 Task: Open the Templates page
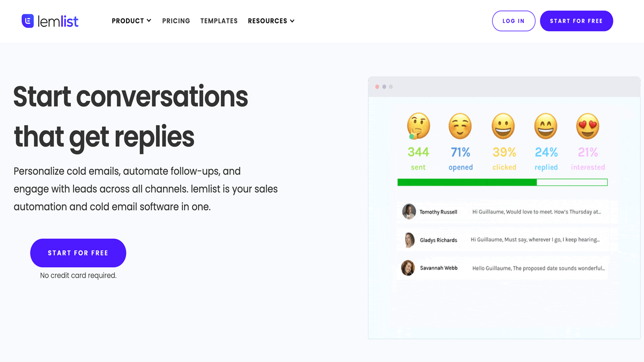point(219,21)
